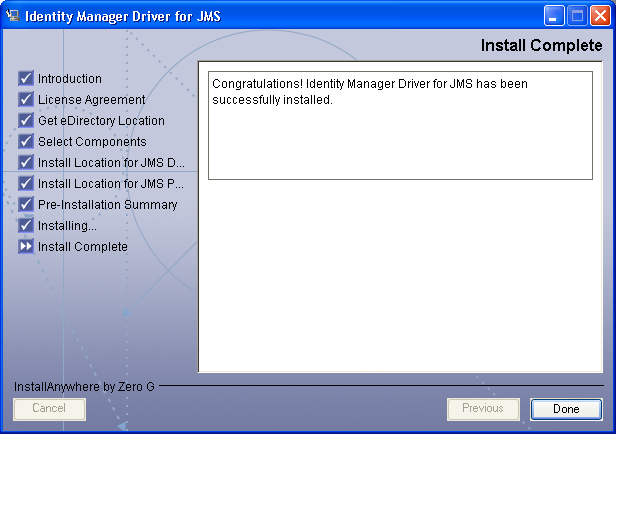Click the License Agreement step checkmark icon
Viewport: 640px width, 512px height.
[x=26, y=99]
